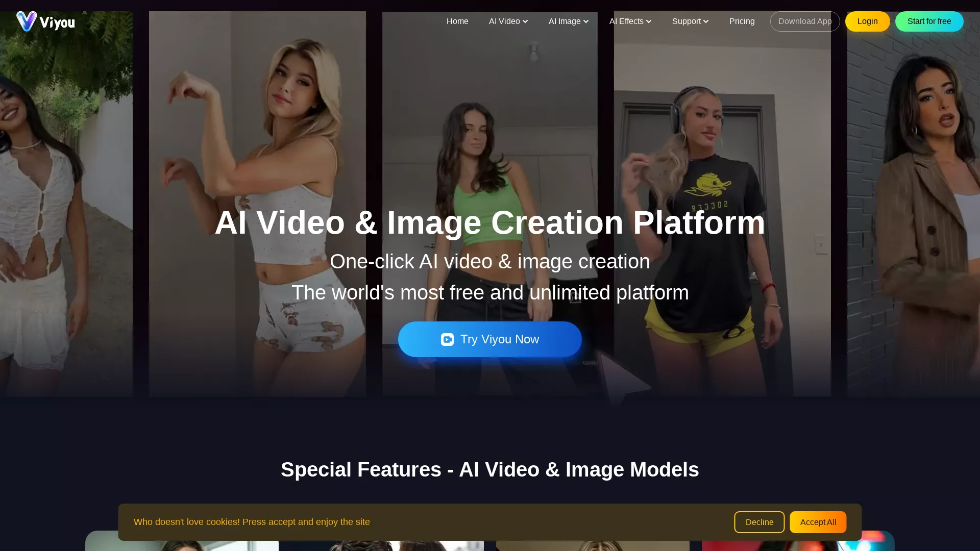Expand the AI Video dropdown
The width and height of the screenshot is (980, 551).
click(508, 21)
